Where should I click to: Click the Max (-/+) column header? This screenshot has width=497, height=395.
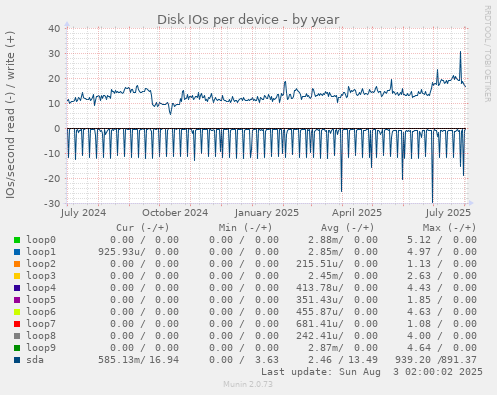point(449,228)
